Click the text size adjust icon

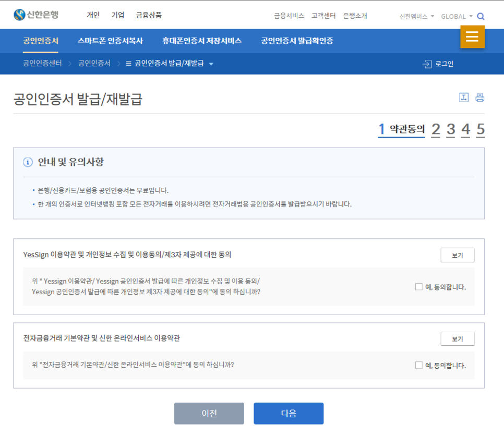pos(464,98)
